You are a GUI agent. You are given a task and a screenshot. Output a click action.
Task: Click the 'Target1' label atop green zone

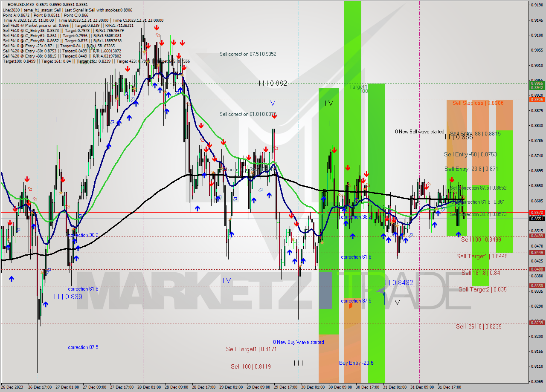click(358, 86)
